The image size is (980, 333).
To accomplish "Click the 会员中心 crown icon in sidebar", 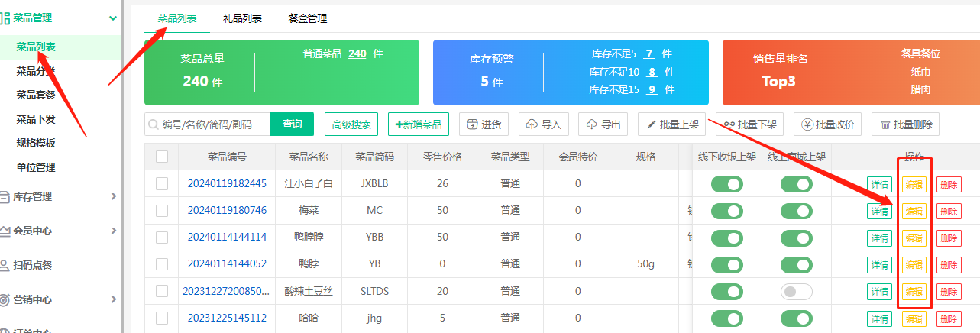I will (x=5, y=231).
